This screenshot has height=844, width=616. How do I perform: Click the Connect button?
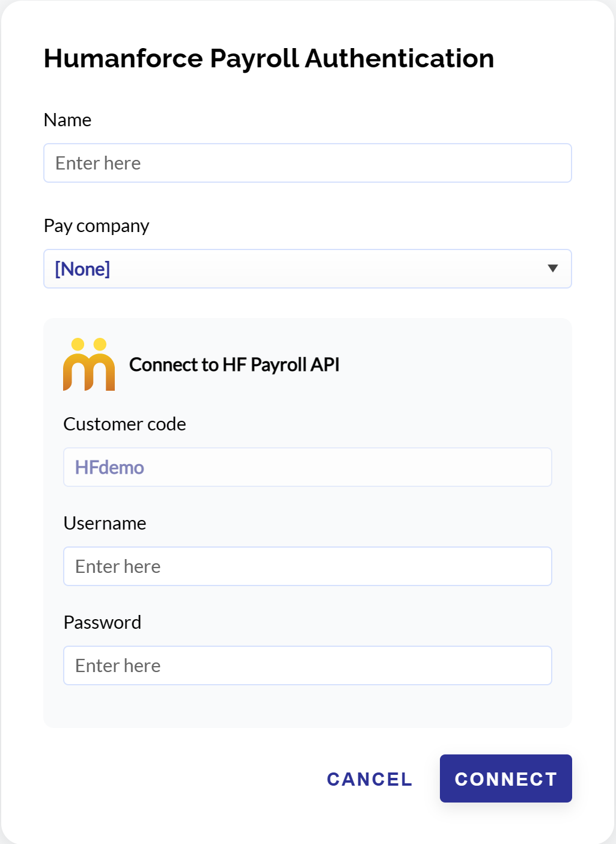point(505,778)
